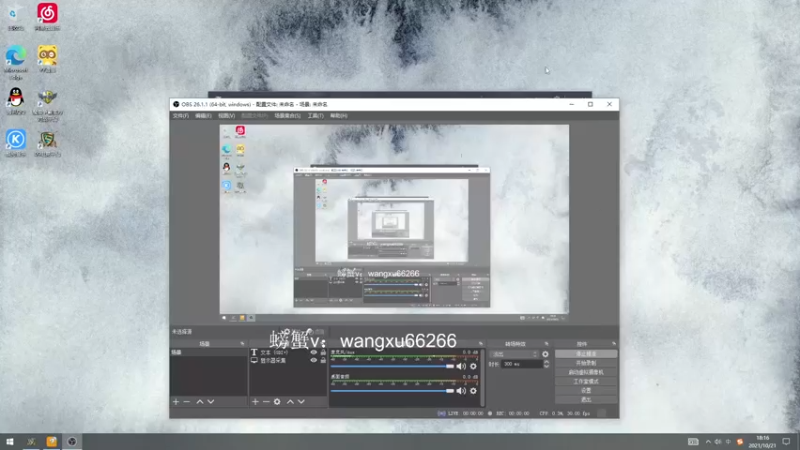Pop out the Scene Transitions dock

pyautogui.click(x=546, y=344)
